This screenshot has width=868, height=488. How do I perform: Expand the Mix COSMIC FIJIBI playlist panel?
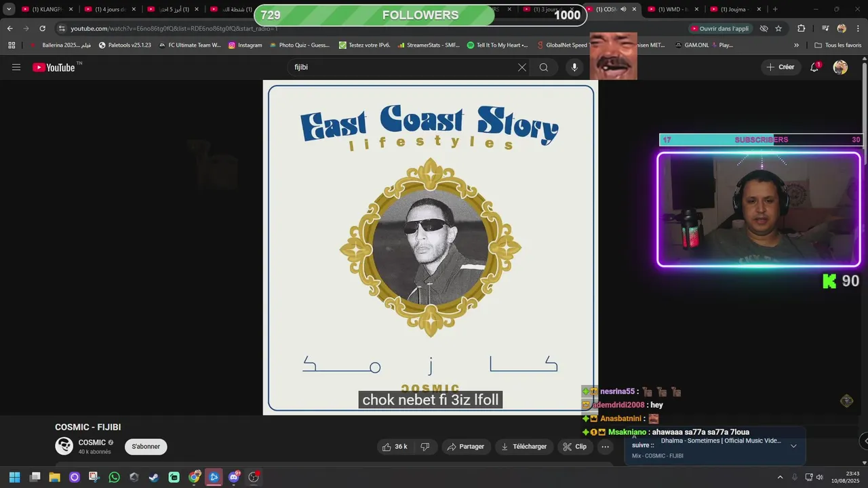[793, 446]
